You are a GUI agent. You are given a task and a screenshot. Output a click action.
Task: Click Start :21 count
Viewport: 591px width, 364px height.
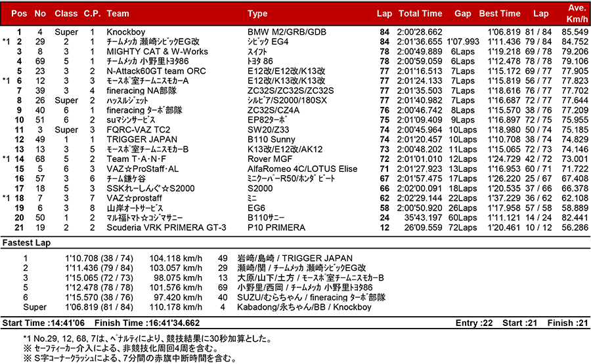[x=520, y=323]
